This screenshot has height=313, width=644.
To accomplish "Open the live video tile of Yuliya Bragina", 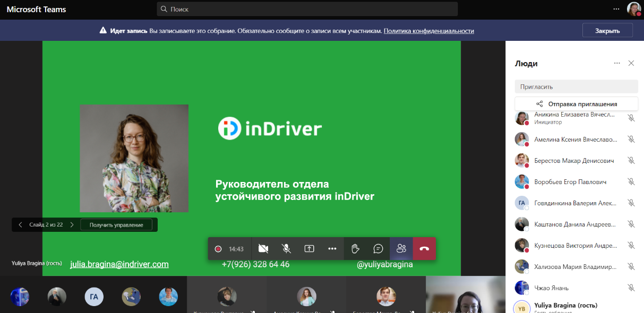I will (466, 294).
